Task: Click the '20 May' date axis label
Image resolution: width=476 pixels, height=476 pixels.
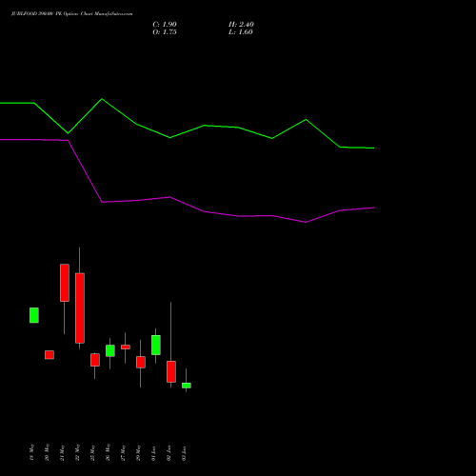Action: tap(47, 452)
